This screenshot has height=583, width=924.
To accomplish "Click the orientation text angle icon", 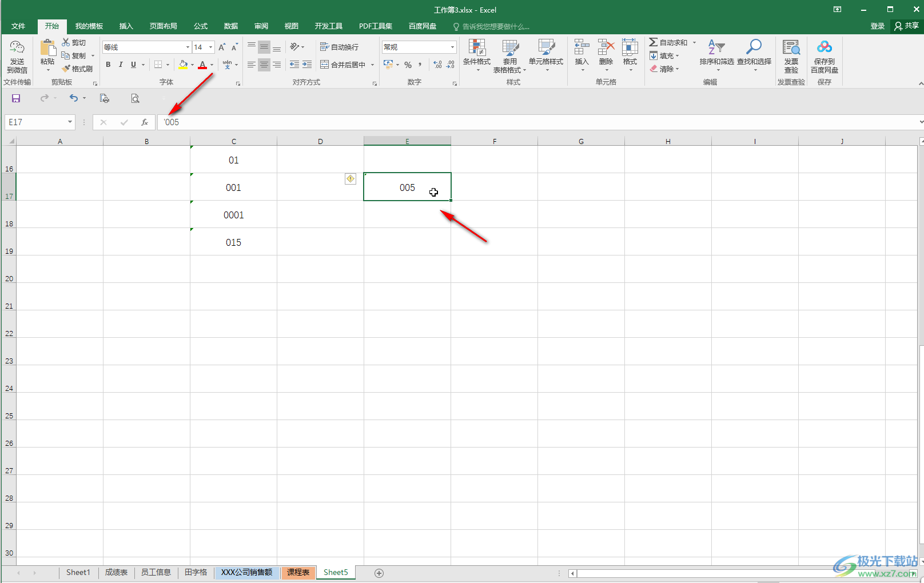I will pyautogui.click(x=295, y=47).
